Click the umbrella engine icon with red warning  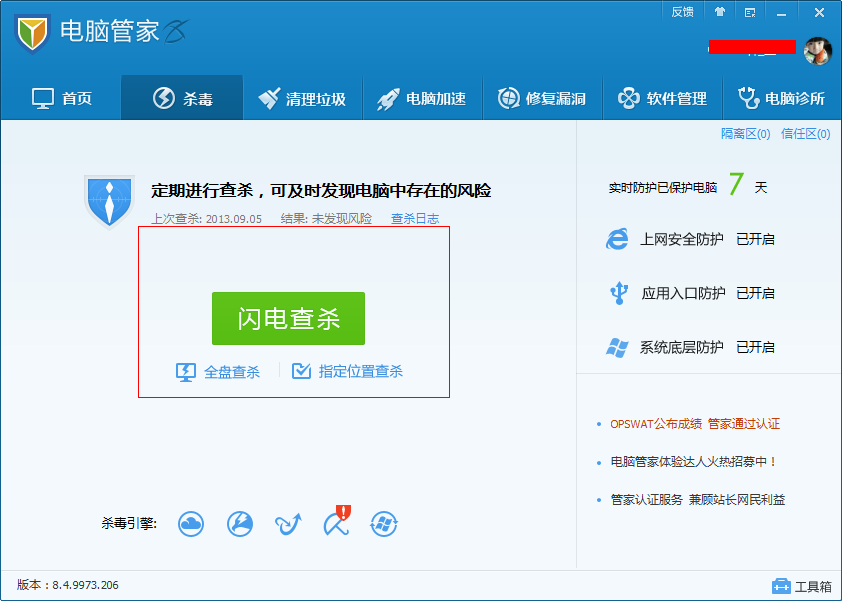coord(336,523)
